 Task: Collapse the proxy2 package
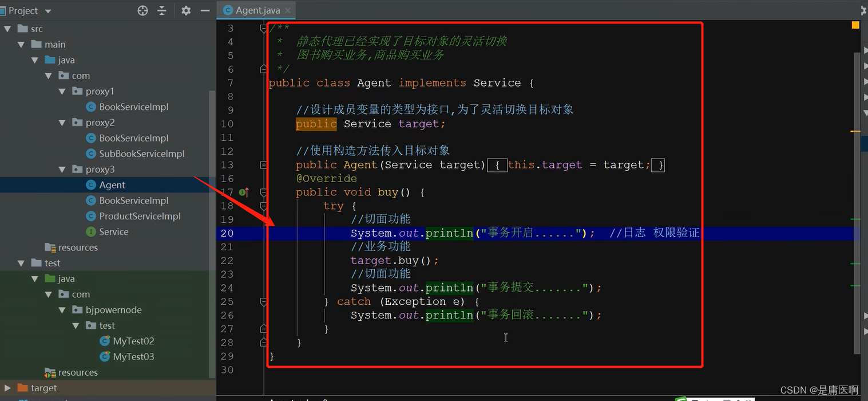(62, 123)
